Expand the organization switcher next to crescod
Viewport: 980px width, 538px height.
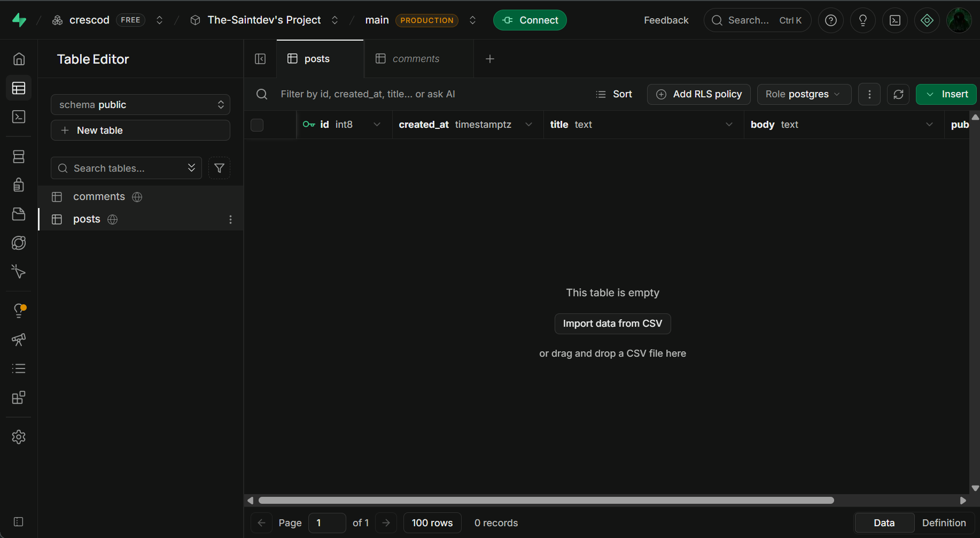pos(159,20)
